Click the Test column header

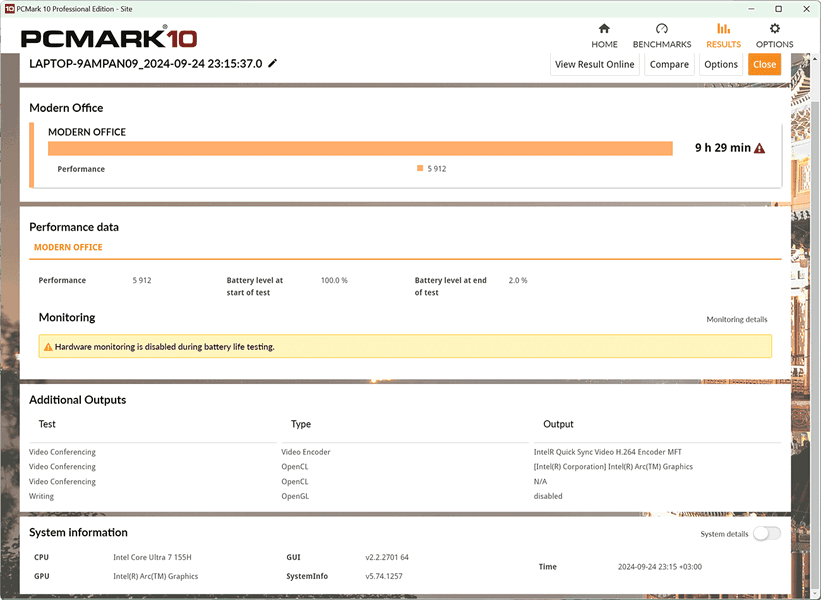click(x=47, y=424)
